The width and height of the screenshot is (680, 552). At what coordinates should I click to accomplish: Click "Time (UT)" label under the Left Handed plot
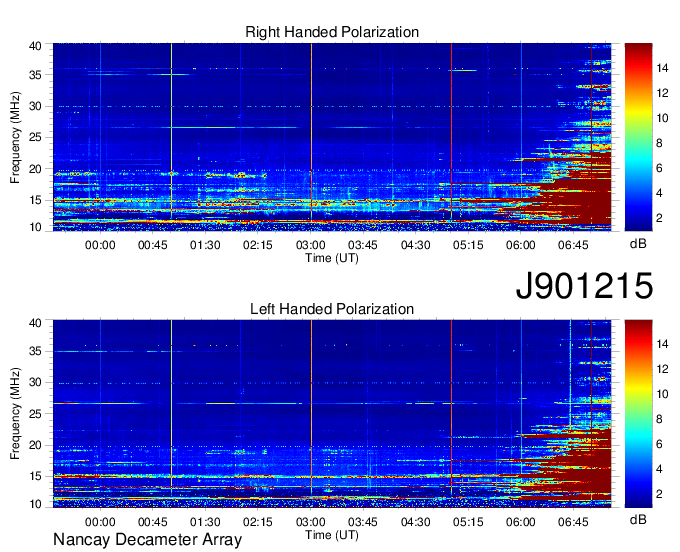point(332,535)
